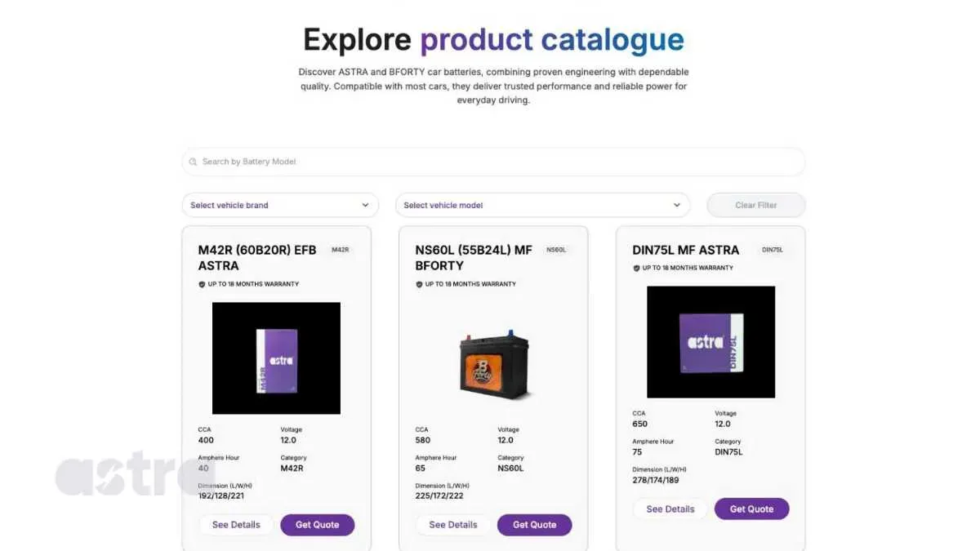
Task: Focus the Search by Battery Model field
Action: pos(498,162)
